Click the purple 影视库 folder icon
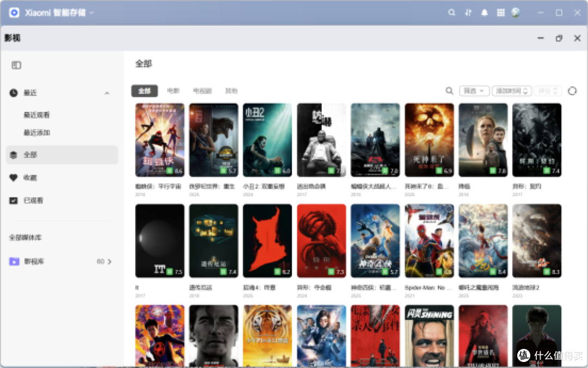The height and width of the screenshot is (368, 588). [14, 261]
